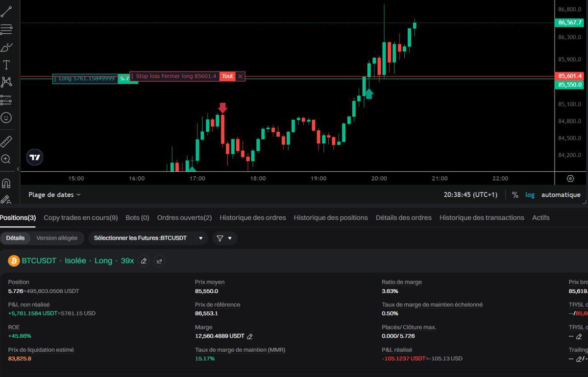Viewport: 588px width, 377px height.
Task: Click the Taux de marge de maintien échelonné label
Action: (432, 305)
